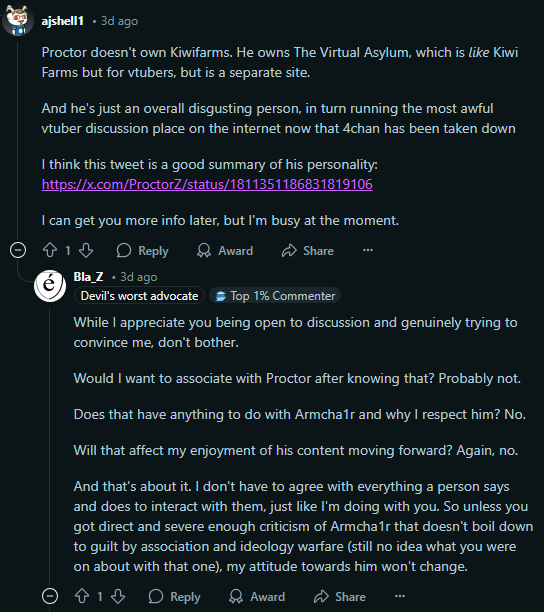Upvote Bla_Z's reply comment
Image resolution: width=544 pixels, height=612 pixels.
click(82, 596)
